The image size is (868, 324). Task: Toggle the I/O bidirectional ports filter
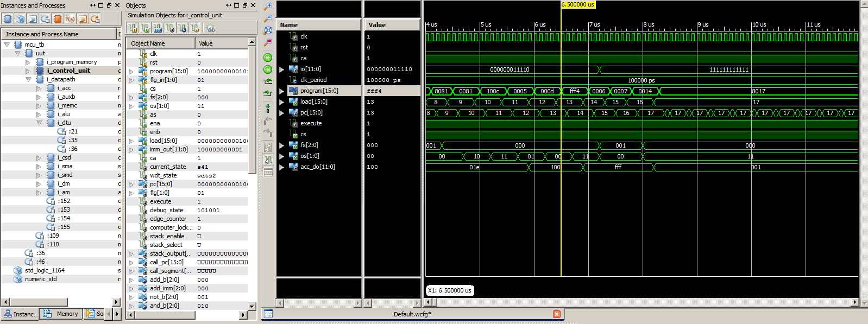point(158,28)
